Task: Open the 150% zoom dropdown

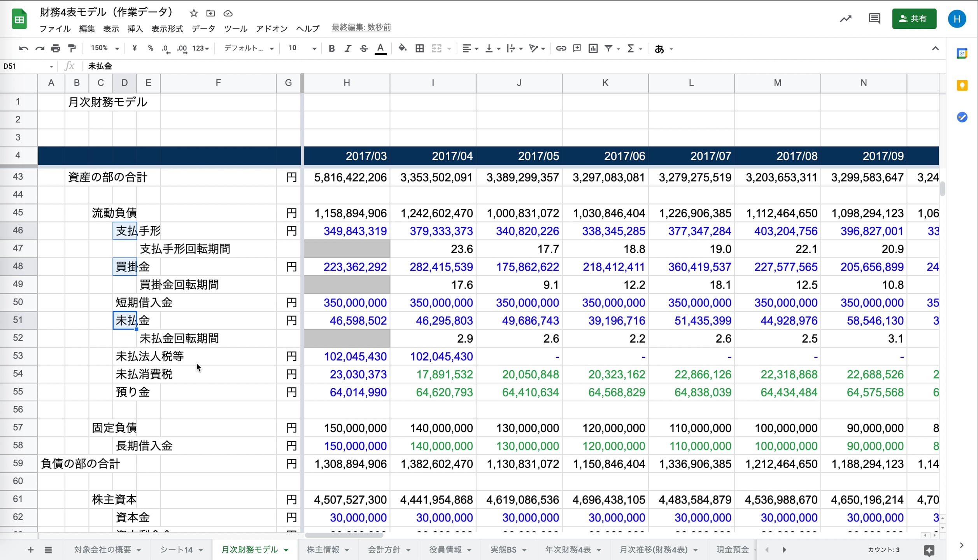Action: (x=105, y=48)
